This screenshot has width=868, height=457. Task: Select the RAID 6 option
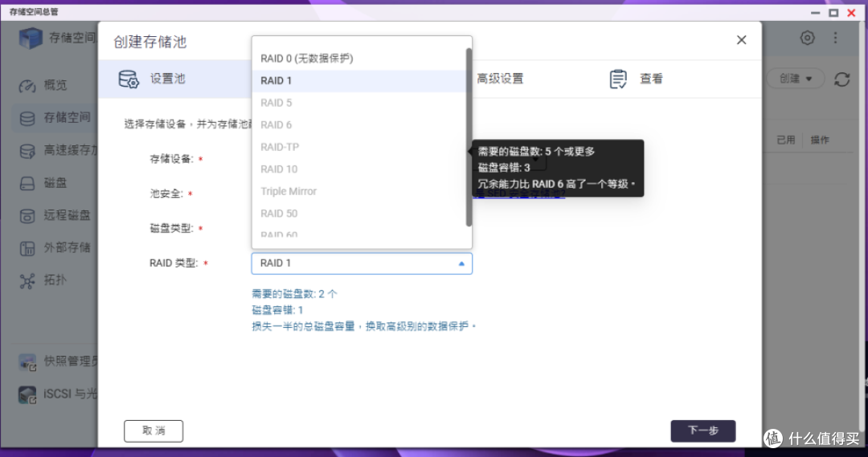358,125
